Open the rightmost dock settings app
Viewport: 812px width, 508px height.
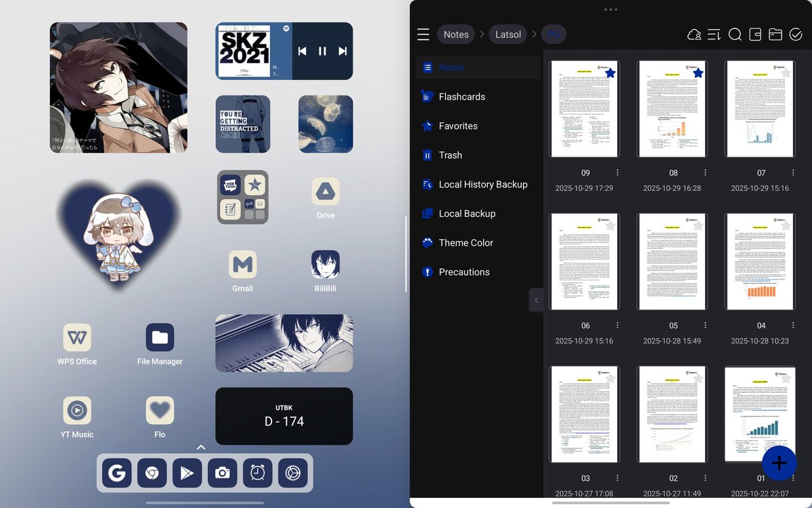[292, 473]
